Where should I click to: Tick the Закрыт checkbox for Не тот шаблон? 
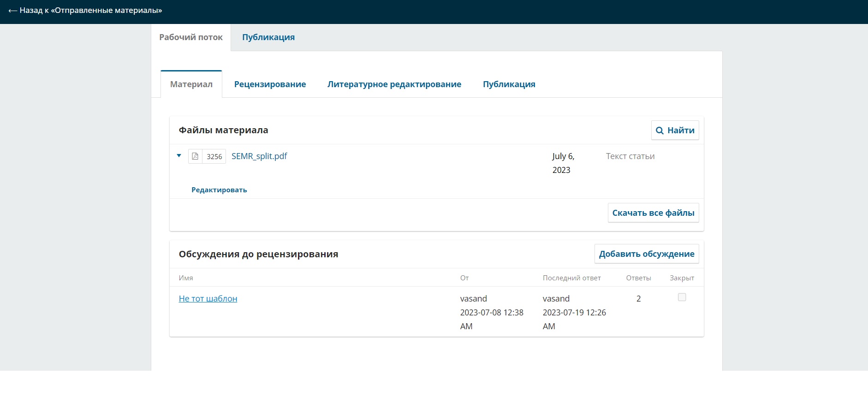[x=682, y=297]
